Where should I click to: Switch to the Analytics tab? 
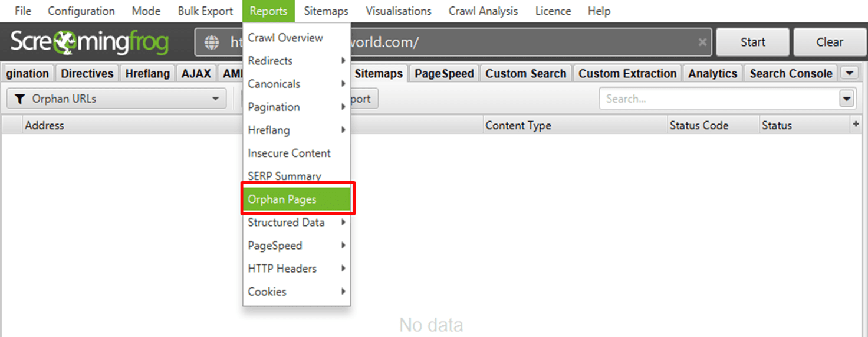click(712, 74)
